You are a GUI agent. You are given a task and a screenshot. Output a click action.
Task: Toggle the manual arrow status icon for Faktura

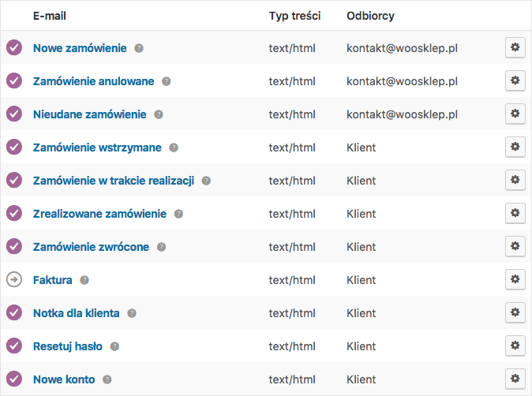14,279
